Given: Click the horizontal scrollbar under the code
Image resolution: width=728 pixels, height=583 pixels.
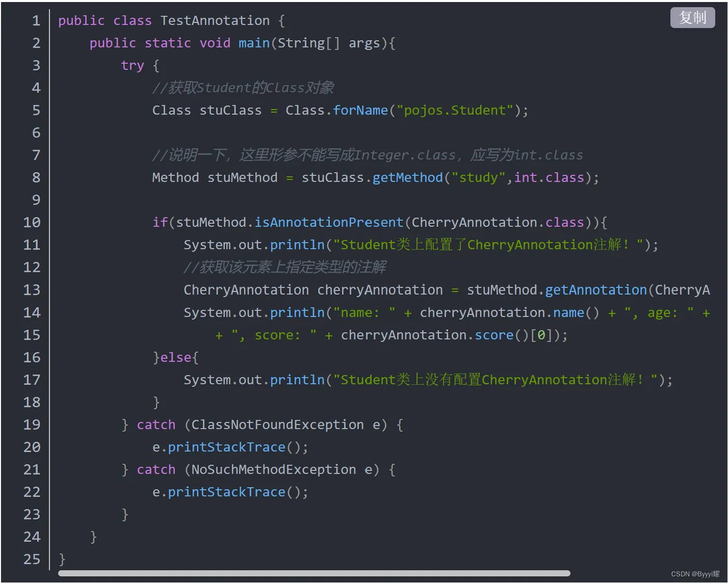Looking at the screenshot, I should coord(314,573).
